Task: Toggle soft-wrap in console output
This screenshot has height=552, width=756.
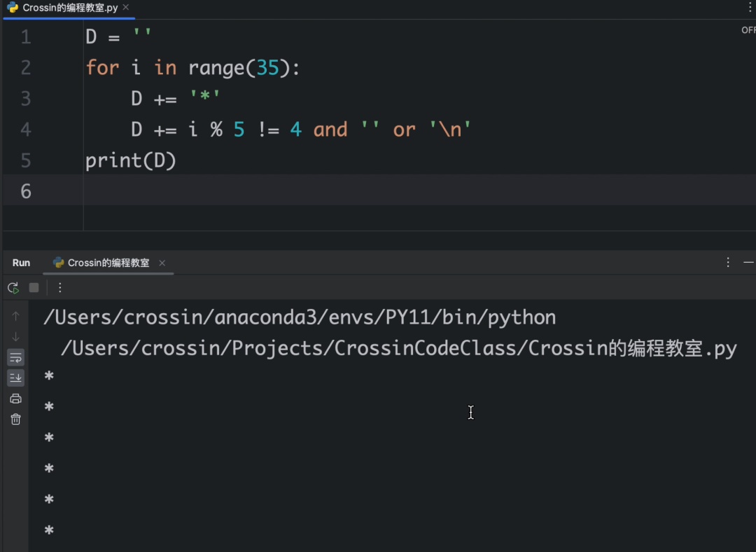Action: (15, 357)
